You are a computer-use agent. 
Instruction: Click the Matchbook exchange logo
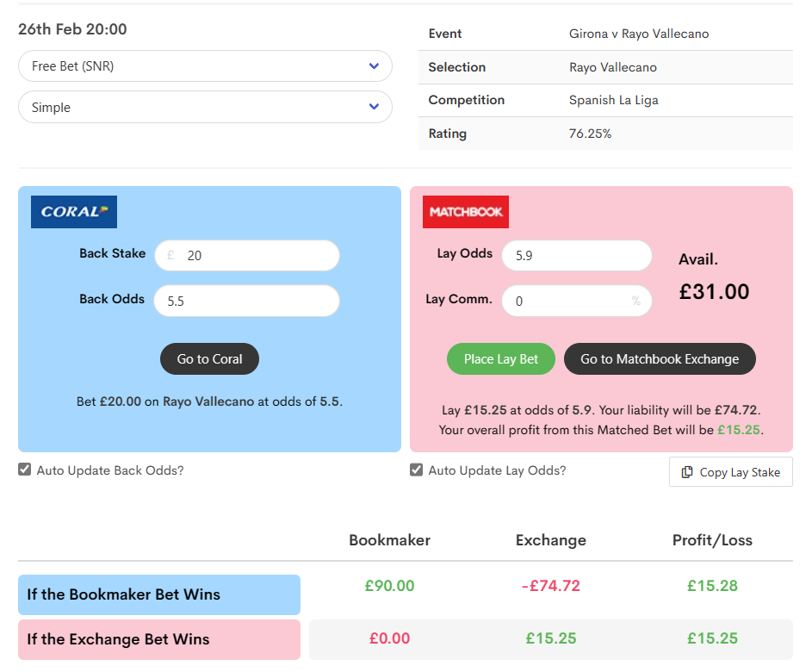pos(466,212)
